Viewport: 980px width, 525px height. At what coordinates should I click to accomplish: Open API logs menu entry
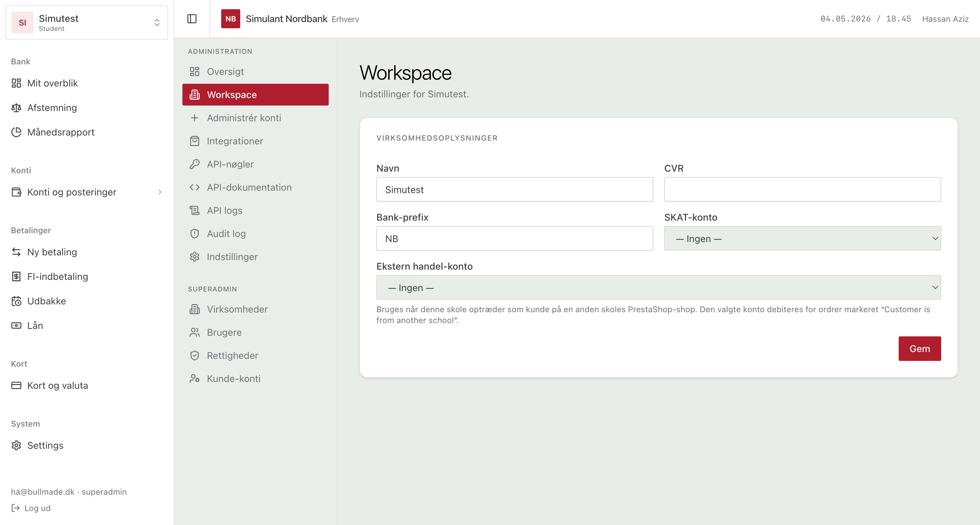(x=255, y=210)
